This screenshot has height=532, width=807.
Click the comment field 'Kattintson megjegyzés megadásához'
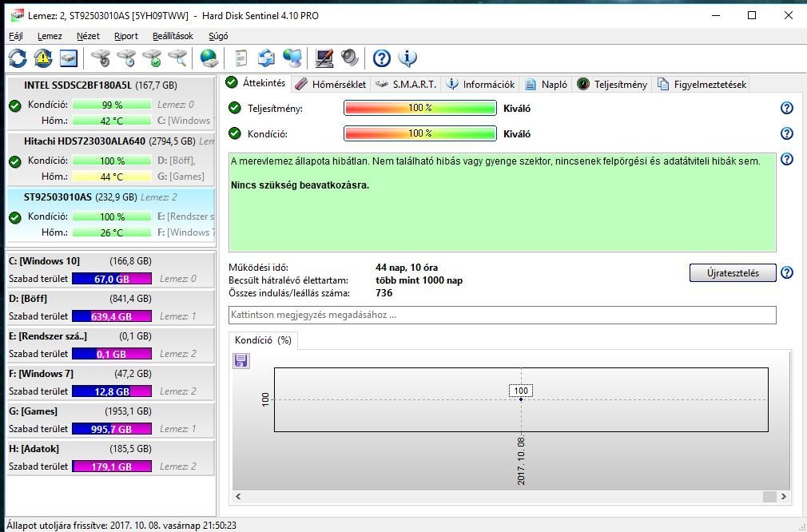(x=503, y=315)
